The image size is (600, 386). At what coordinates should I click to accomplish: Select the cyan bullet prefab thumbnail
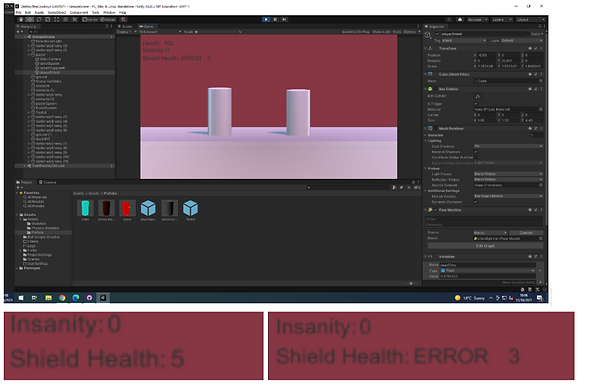[x=85, y=208]
